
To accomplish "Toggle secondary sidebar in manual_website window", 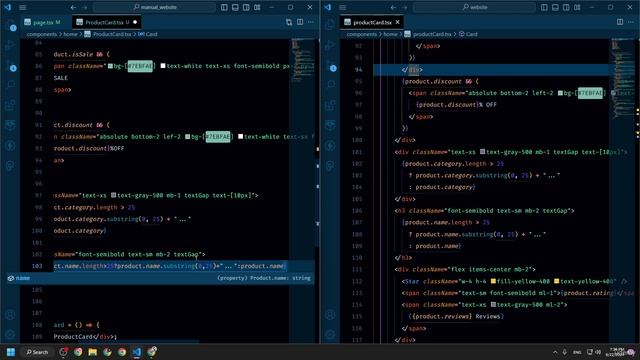I will click(246, 7).
